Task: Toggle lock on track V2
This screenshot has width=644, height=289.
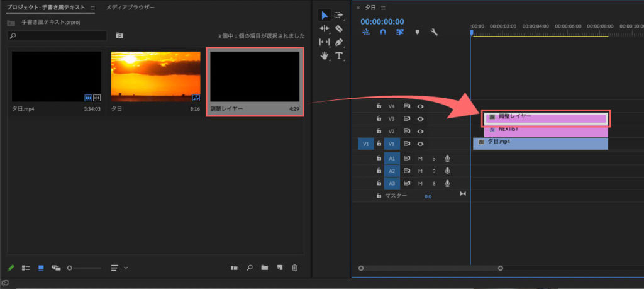Action: [379, 131]
